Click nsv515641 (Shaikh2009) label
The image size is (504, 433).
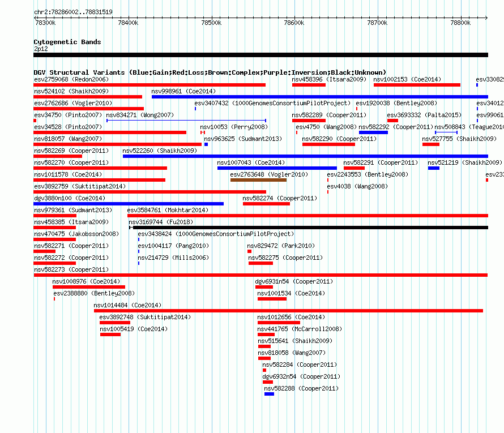tap(295, 341)
